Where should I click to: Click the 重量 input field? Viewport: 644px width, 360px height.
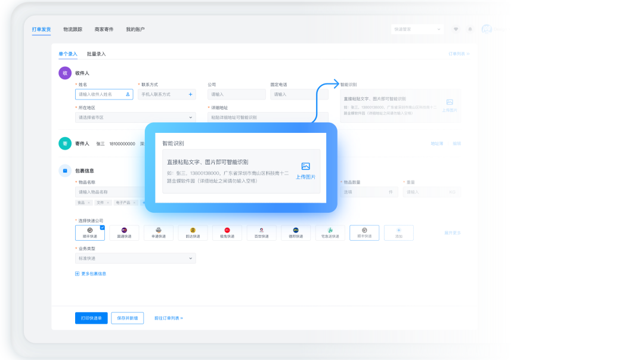432,192
